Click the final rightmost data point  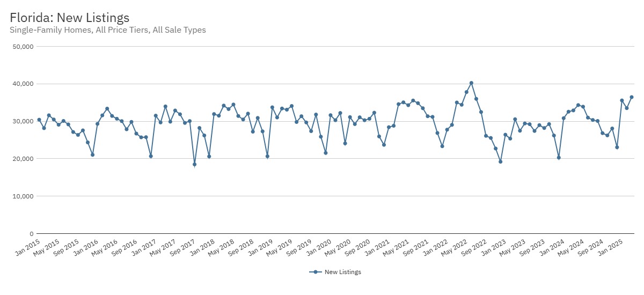pyautogui.click(x=631, y=97)
